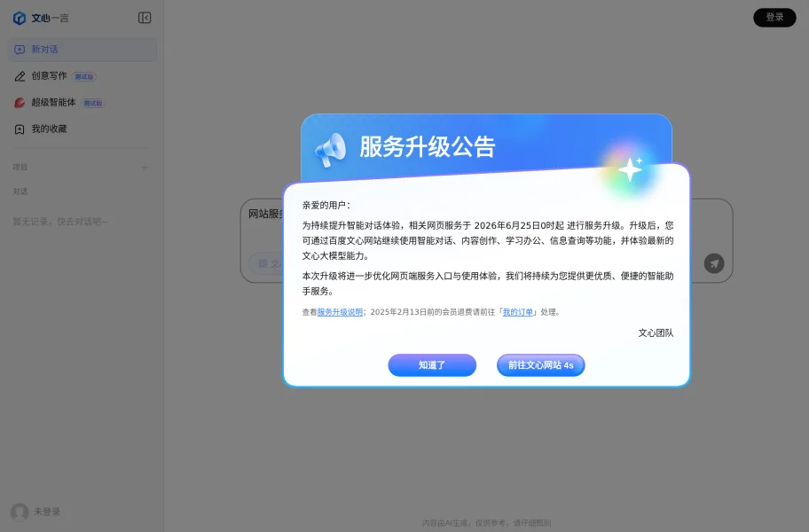Click the 对话 section label
Screen dimensions: 809x532
(20, 192)
